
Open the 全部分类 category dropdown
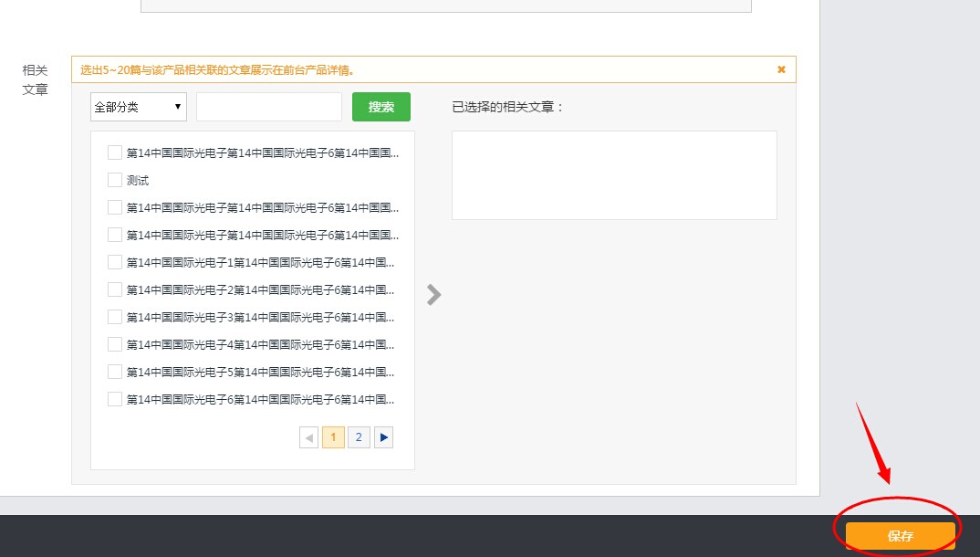(139, 107)
